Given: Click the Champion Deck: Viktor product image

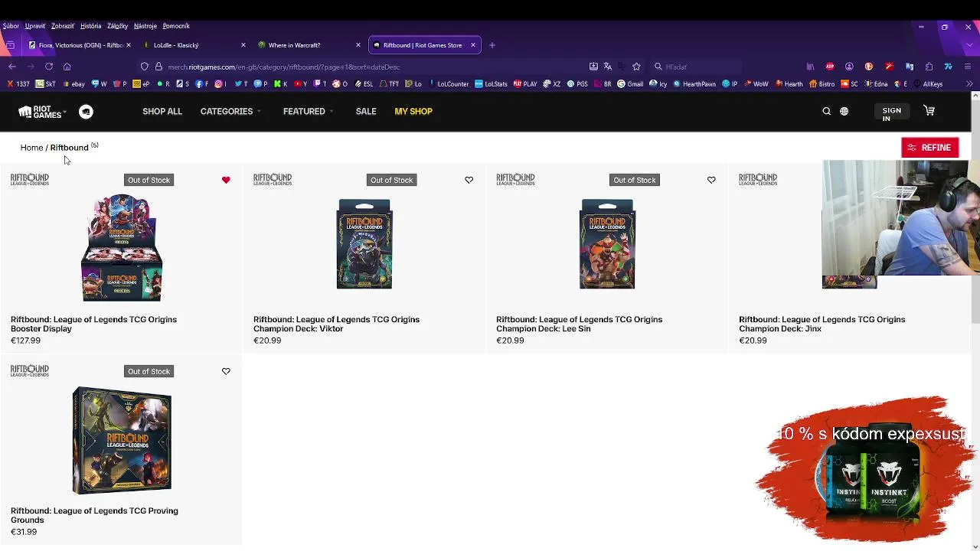Looking at the screenshot, I should coord(364,244).
